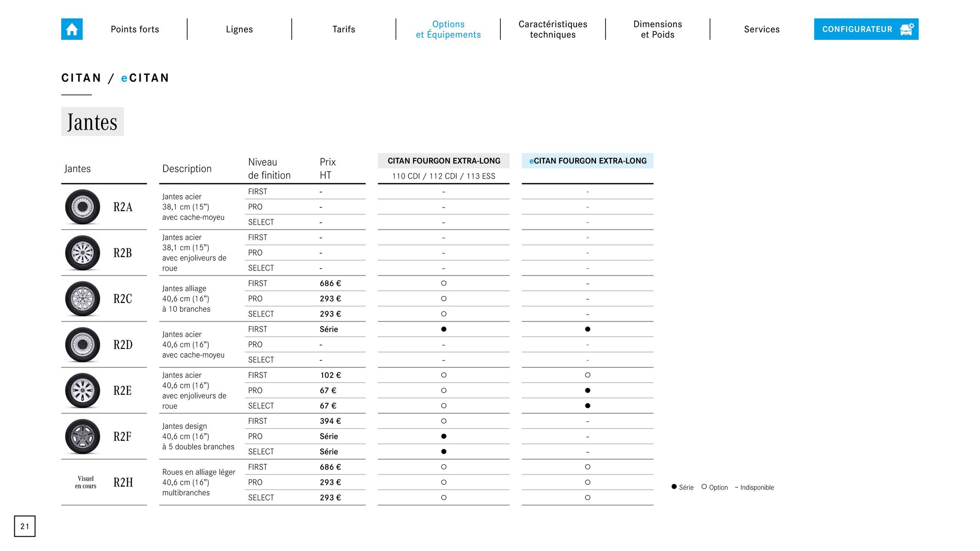Click '110 CDI / 112 CDI / 113 ESS'
The height and width of the screenshot is (551, 980).
444,176
